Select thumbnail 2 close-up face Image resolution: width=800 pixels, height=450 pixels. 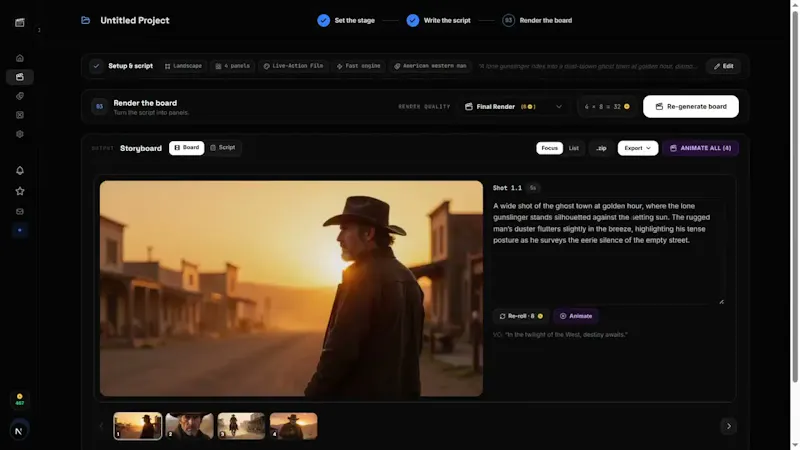tap(189, 426)
